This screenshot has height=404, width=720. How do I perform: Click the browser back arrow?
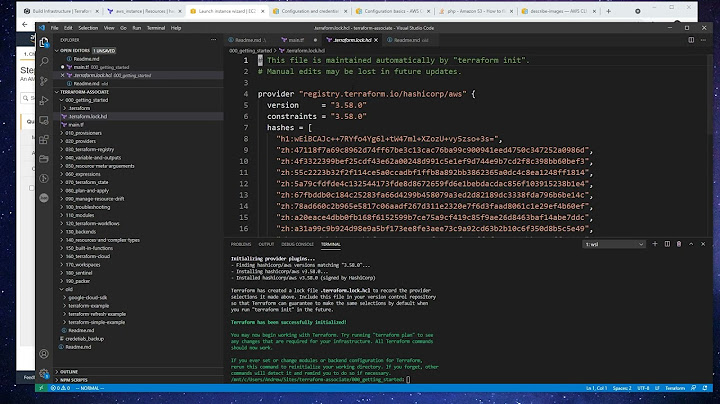[25, 24]
